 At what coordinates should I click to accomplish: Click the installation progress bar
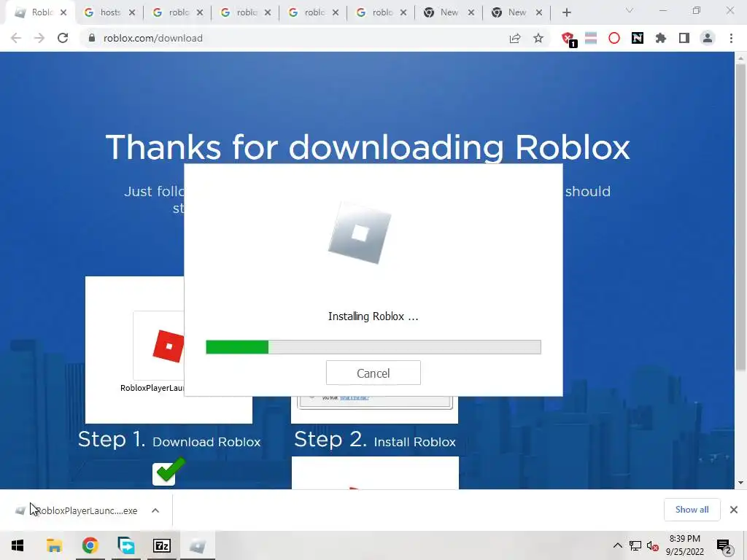373,347
